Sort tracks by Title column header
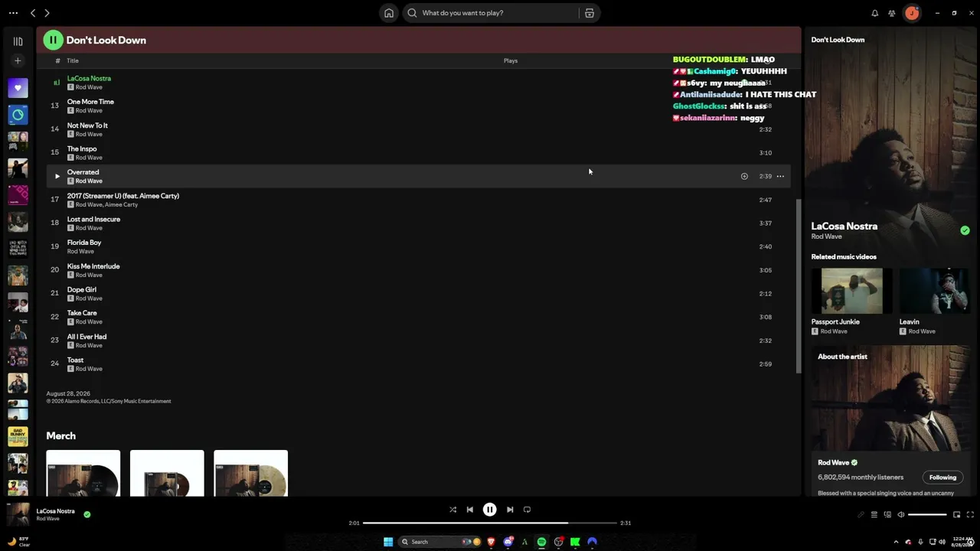The image size is (980, 551). tap(73, 60)
